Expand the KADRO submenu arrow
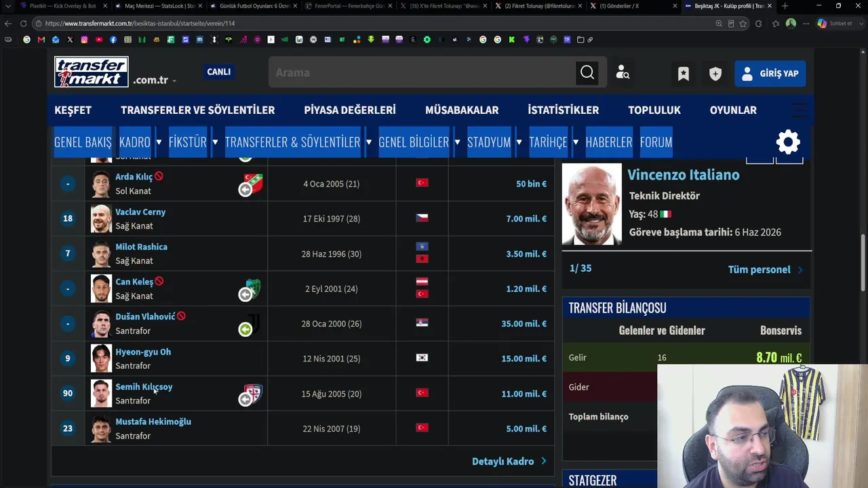This screenshot has height=488, width=868. 159,142
